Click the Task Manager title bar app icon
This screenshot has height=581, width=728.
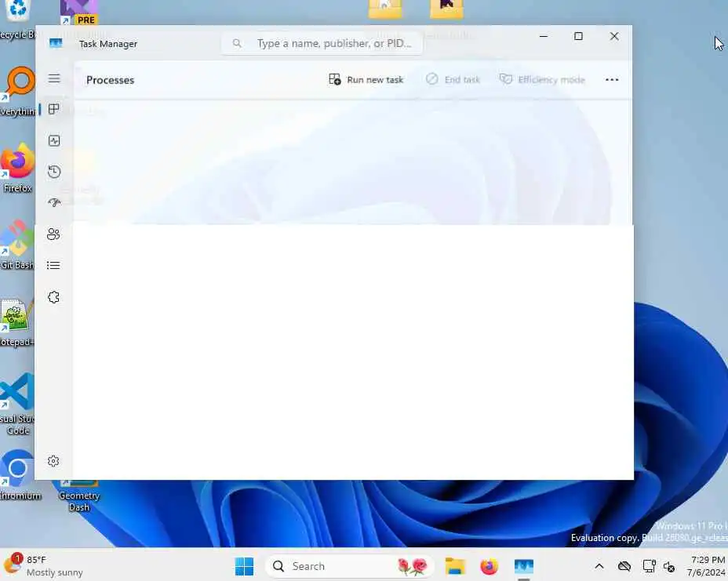(x=56, y=44)
